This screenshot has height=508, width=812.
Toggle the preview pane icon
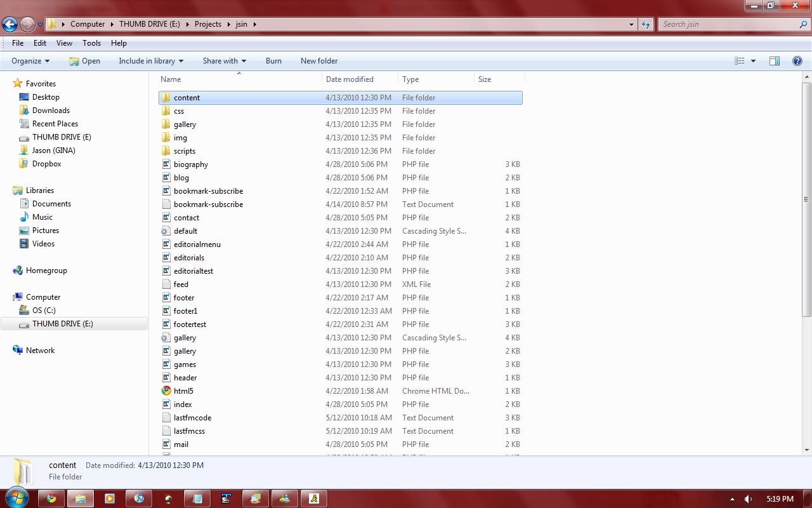coord(774,61)
